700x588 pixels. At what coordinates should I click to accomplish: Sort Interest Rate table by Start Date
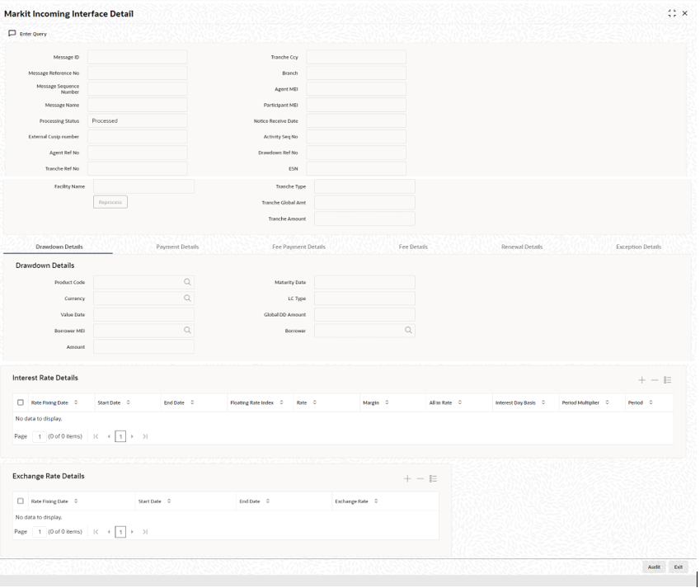(128, 402)
